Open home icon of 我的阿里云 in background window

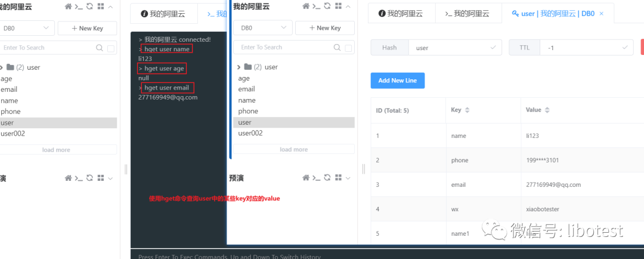(x=69, y=7)
